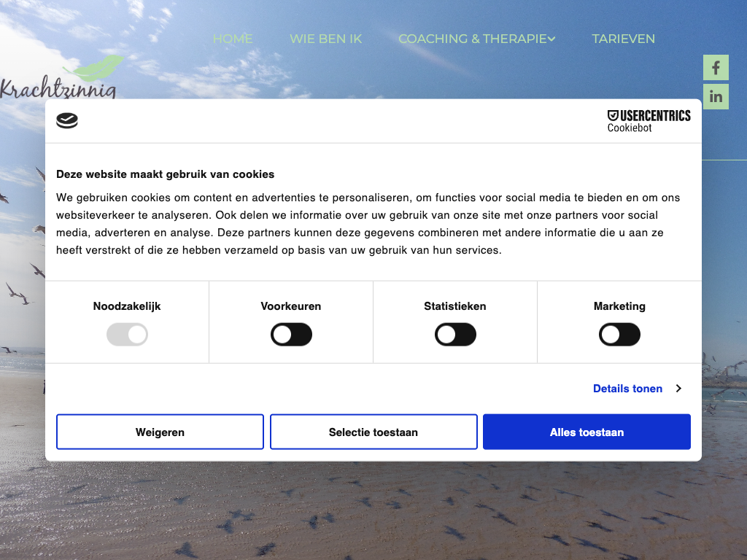Turn on the Marketing cookies switch
The image size is (747, 560).
tap(619, 335)
